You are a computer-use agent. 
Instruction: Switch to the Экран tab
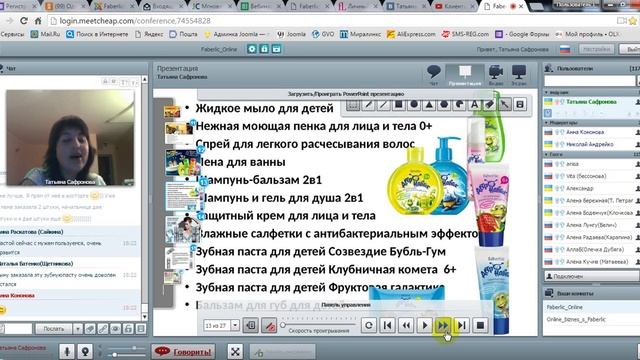519,75
